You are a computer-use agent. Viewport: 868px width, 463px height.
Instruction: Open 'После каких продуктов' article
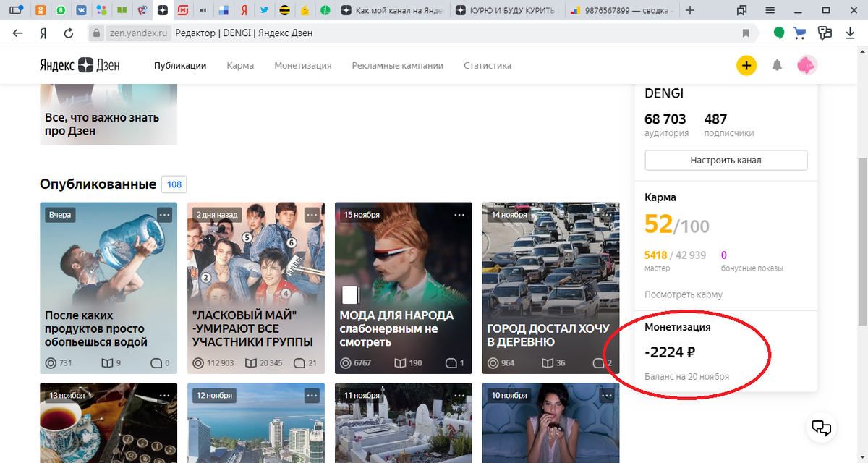coord(109,288)
